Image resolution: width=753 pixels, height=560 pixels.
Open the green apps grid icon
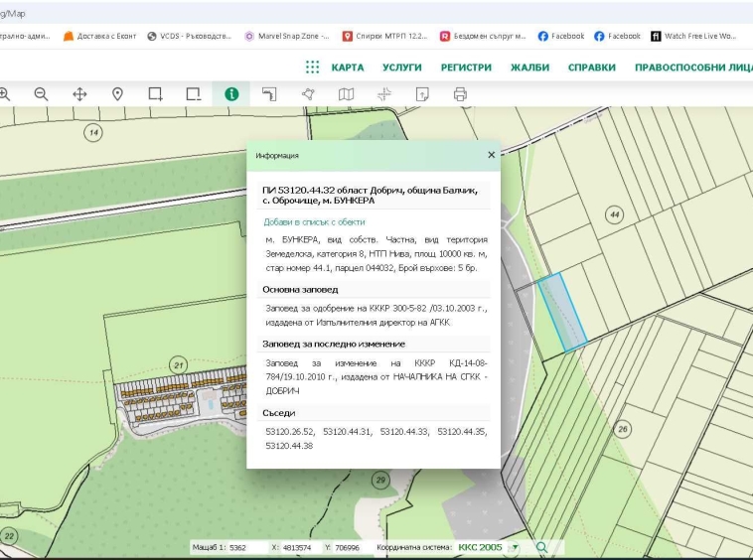[x=312, y=68]
